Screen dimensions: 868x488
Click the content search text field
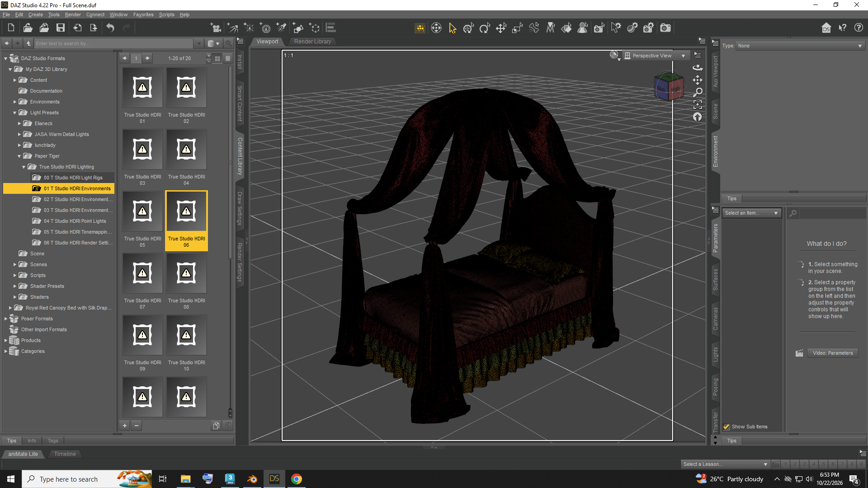114,43
